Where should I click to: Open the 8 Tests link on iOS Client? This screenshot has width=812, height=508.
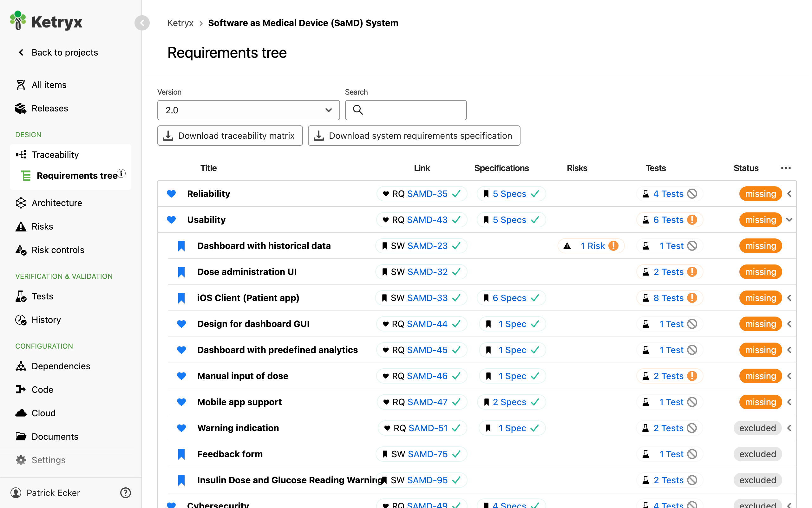[x=668, y=298]
